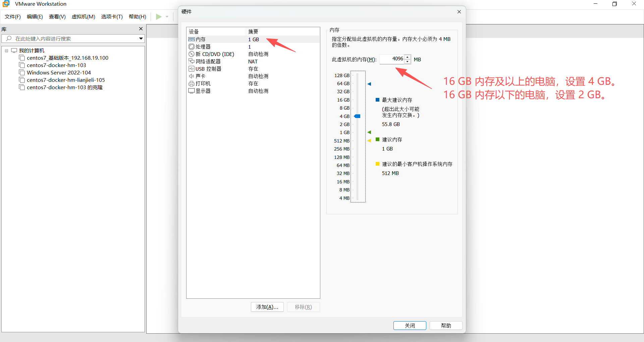The image size is (644, 342).
Task: Click the green power-on play icon
Action: pos(159,16)
